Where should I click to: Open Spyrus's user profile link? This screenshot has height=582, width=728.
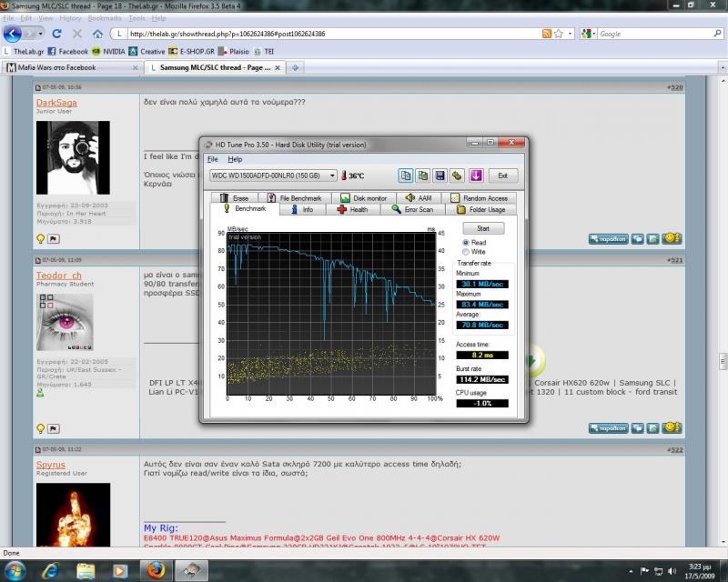point(51,465)
